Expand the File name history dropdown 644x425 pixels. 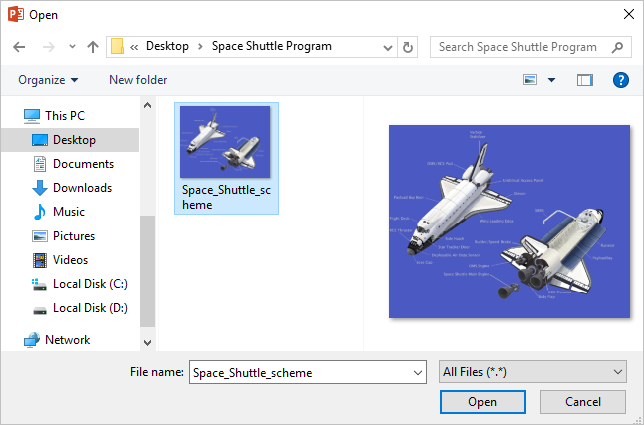click(x=418, y=372)
